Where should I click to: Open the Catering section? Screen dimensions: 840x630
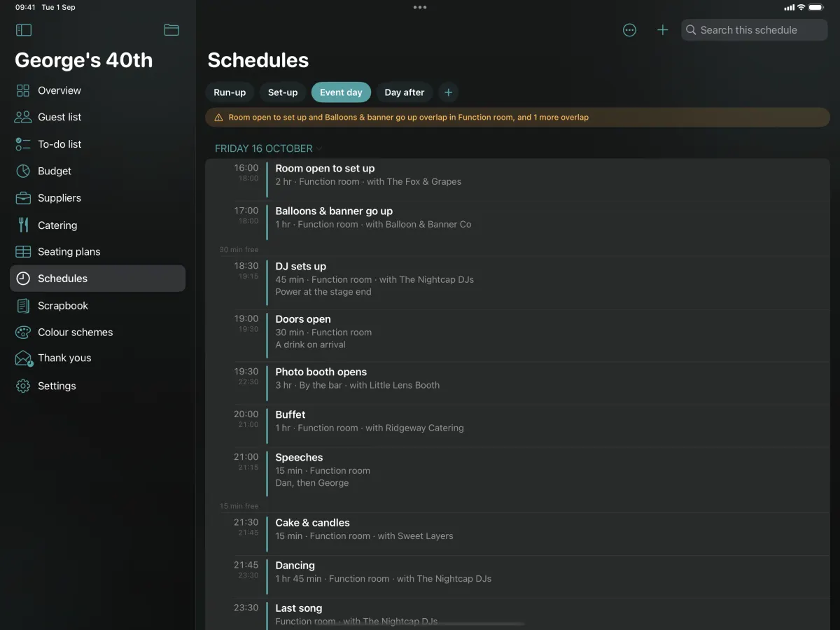(x=97, y=225)
